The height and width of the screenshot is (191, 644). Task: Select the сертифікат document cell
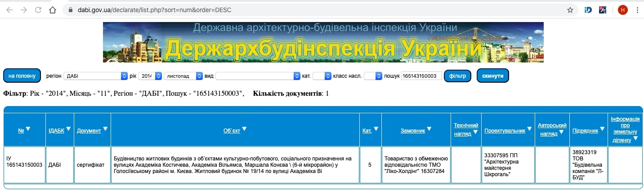92,165
